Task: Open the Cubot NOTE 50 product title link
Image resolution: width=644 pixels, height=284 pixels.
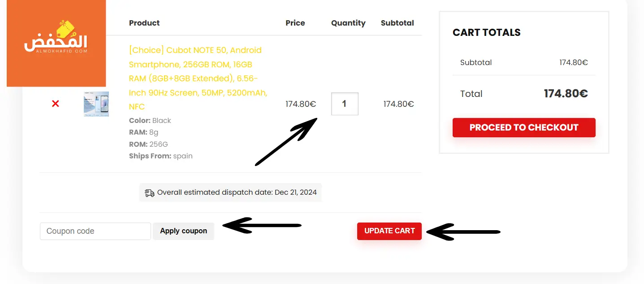Action: coord(198,78)
